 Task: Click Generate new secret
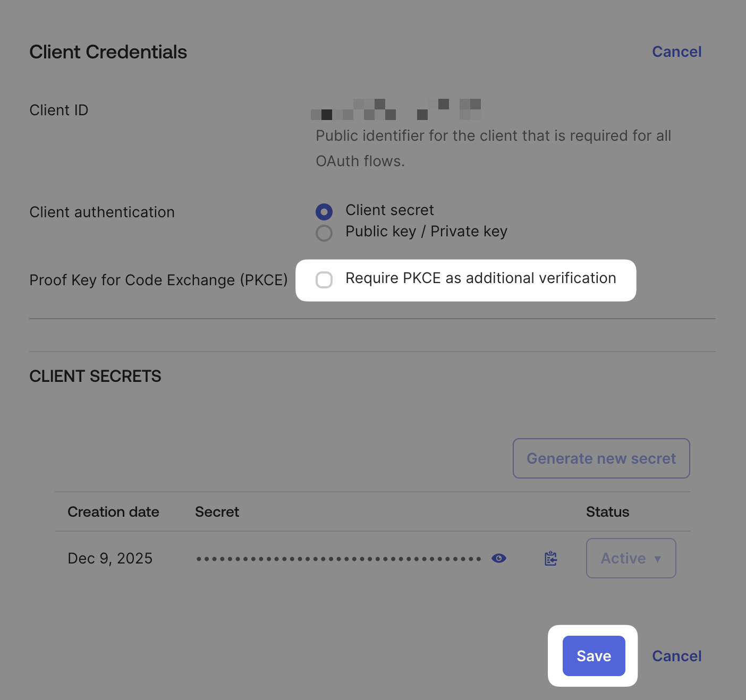coord(601,458)
